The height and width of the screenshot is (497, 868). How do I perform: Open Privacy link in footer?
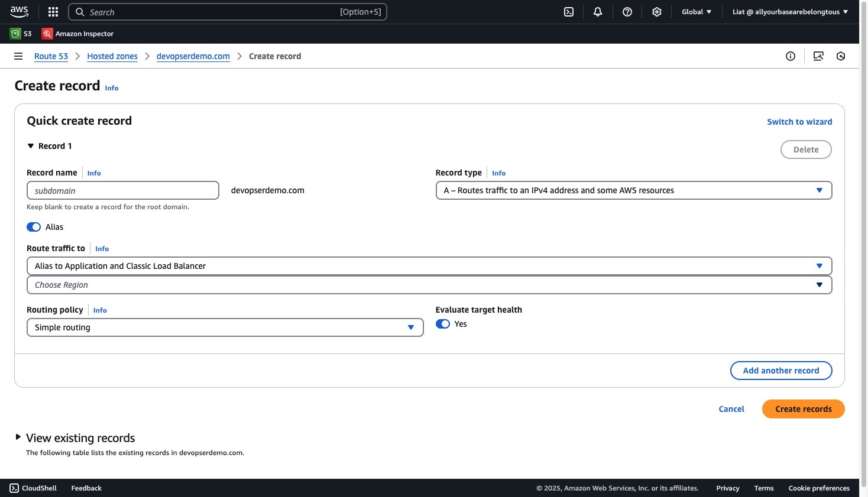[x=728, y=488]
